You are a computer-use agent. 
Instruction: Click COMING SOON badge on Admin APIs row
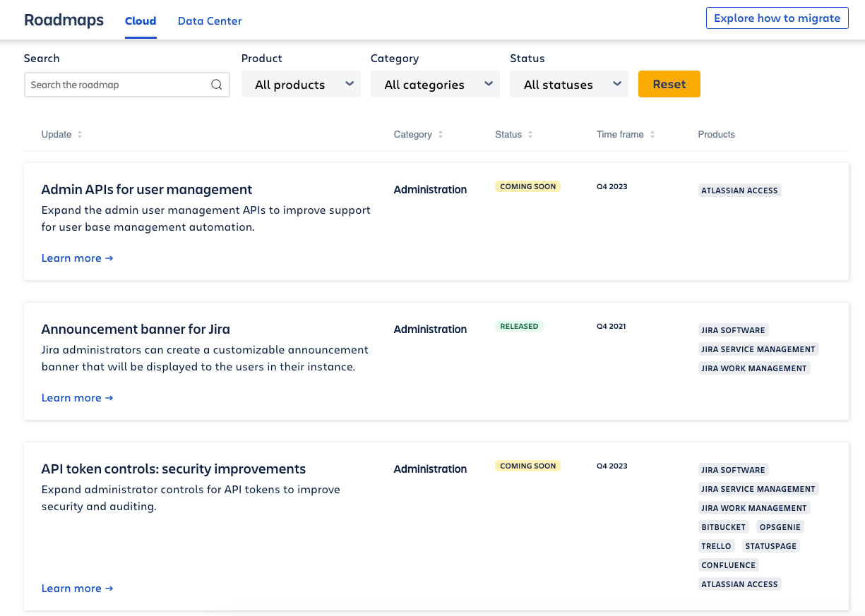click(x=528, y=187)
